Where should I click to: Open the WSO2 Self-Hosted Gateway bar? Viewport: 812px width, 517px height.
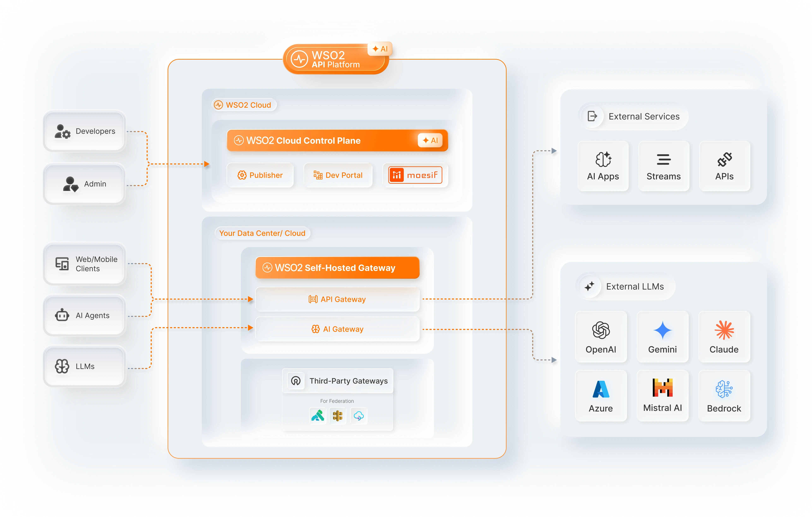pos(337,267)
